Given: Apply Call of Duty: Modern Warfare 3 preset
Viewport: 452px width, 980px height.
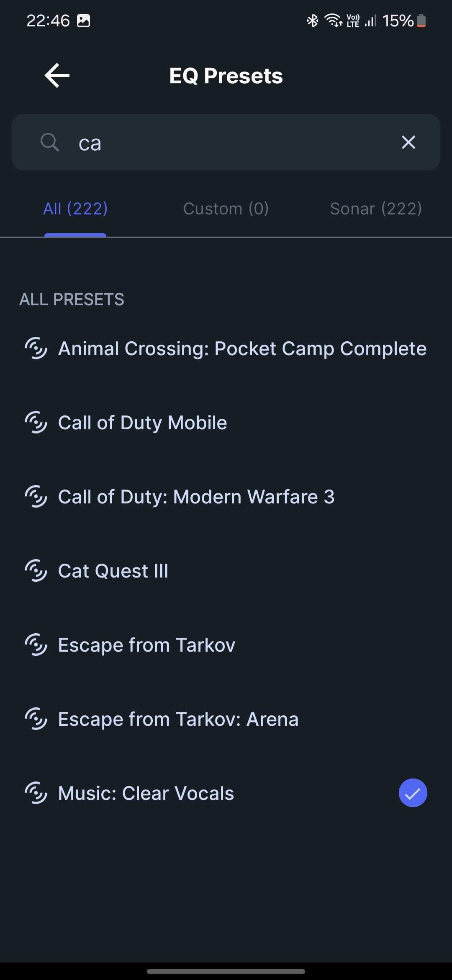Looking at the screenshot, I should (226, 497).
